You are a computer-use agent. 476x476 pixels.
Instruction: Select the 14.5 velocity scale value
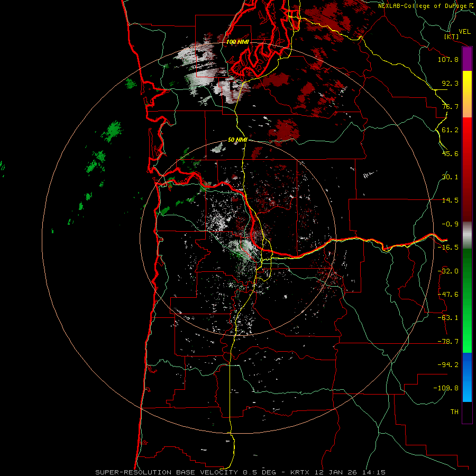click(450, 200)
